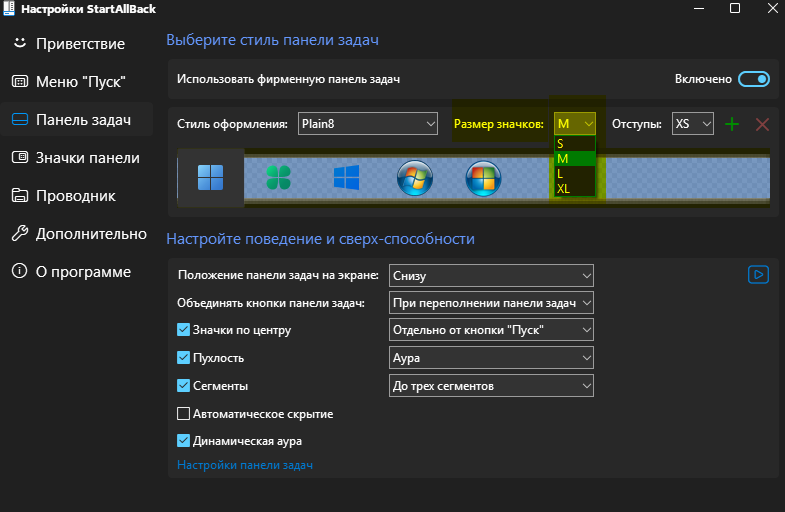This screenshot has width=785, height=512.
Task: Expand the Аура dropdown
Action: (x=491, y=358)
